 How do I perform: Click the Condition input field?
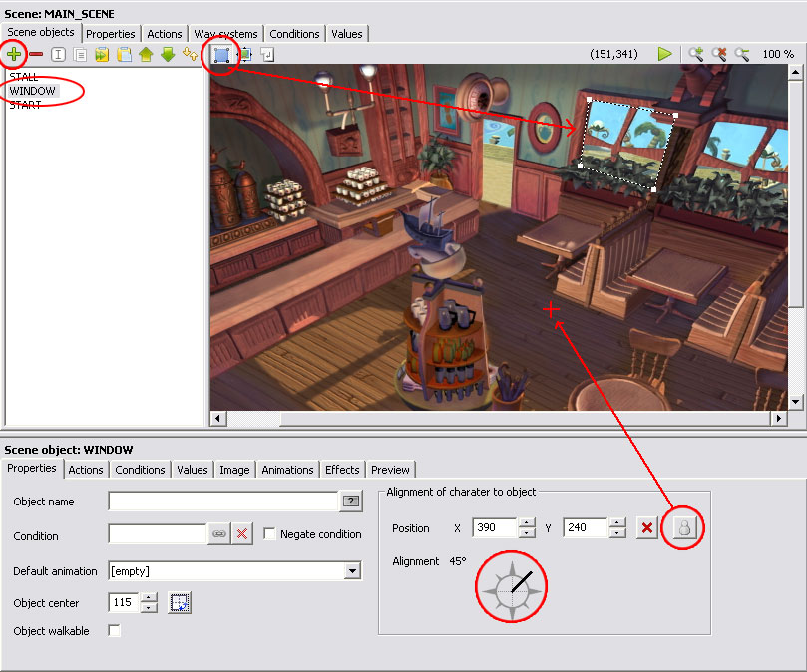(158, 534)
